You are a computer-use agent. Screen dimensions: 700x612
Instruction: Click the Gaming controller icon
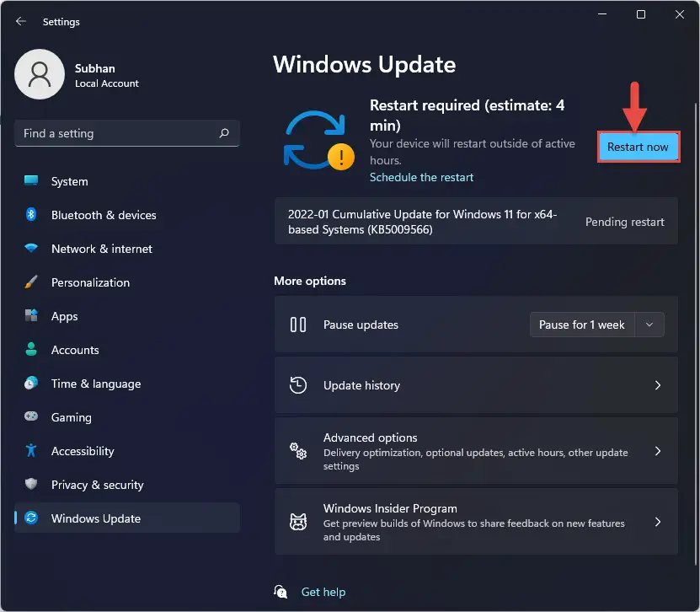[31, 416]
